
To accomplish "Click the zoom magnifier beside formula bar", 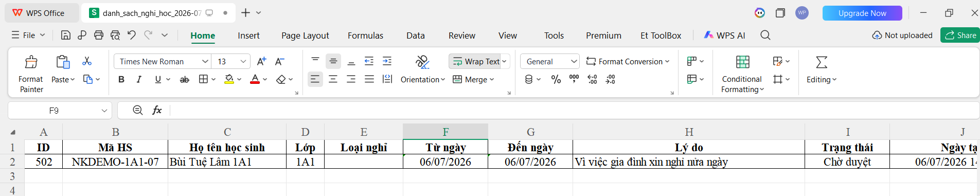I will pyautogui.click(x=138, y=110).
